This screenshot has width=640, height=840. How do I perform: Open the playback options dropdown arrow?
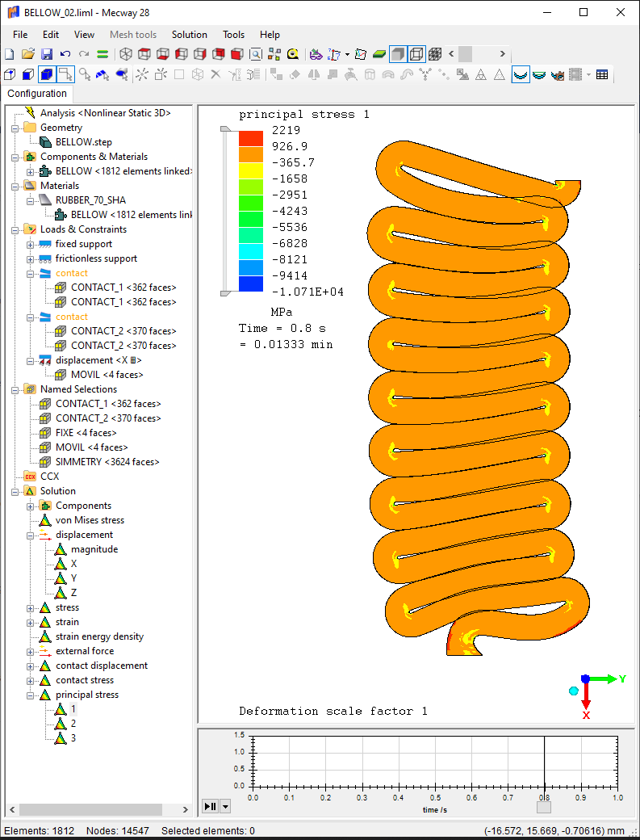click(x=225, y=806)
